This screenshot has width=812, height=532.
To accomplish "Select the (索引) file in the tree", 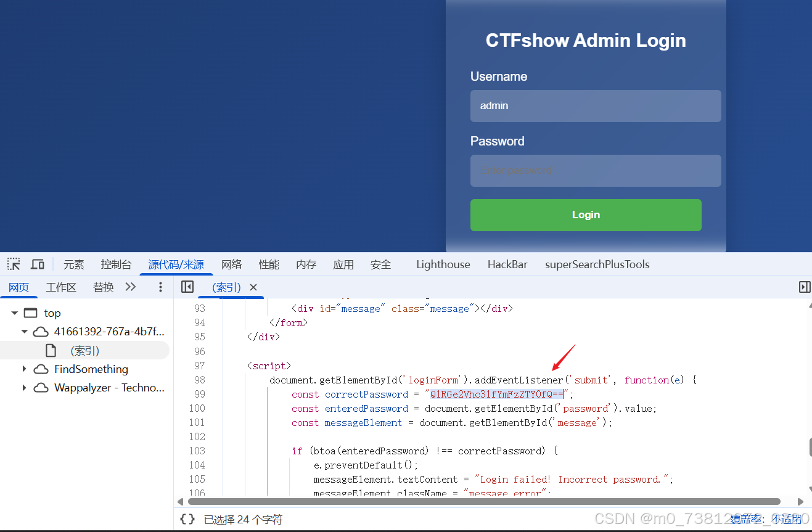I will [84, 351].
